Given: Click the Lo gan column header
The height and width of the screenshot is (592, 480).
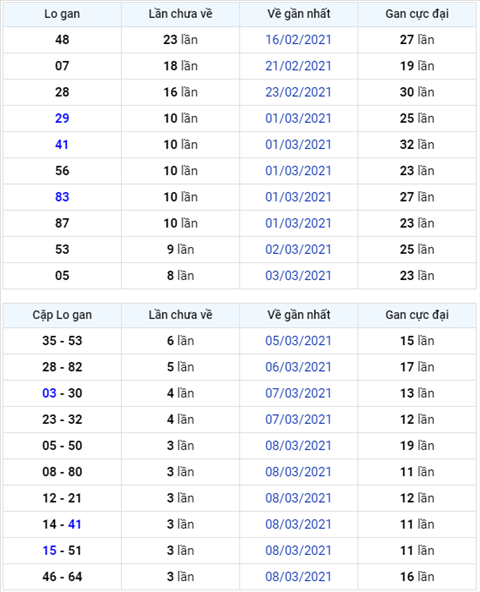Looking at the screenshot, I should [x=62, y=14].
